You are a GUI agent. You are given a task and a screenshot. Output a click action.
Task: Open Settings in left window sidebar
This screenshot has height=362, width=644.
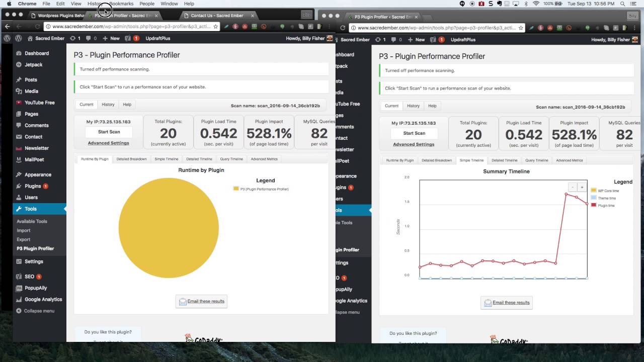(34, 261)
